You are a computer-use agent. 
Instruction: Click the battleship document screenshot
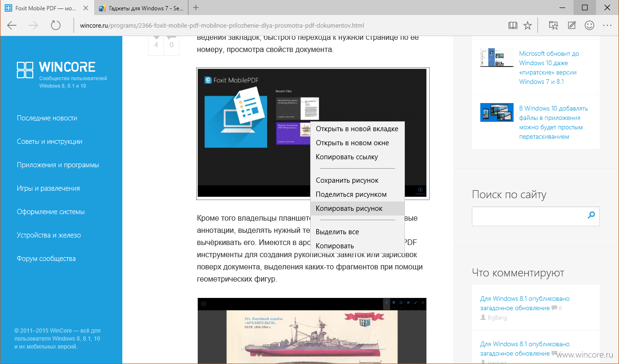(312, 331)
